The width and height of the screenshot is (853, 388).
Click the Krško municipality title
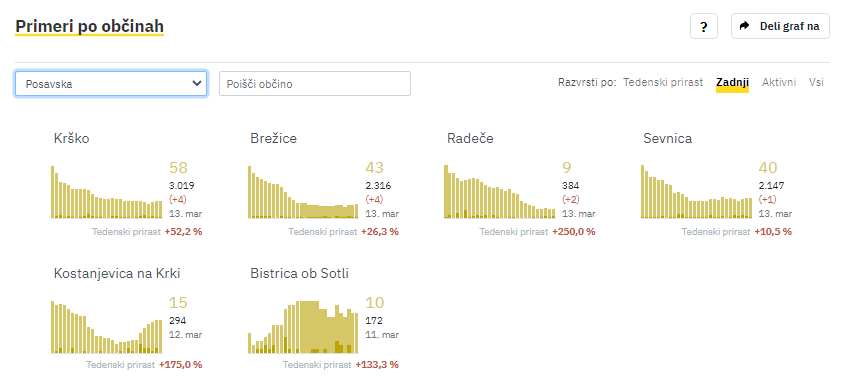tap(72, 139)
